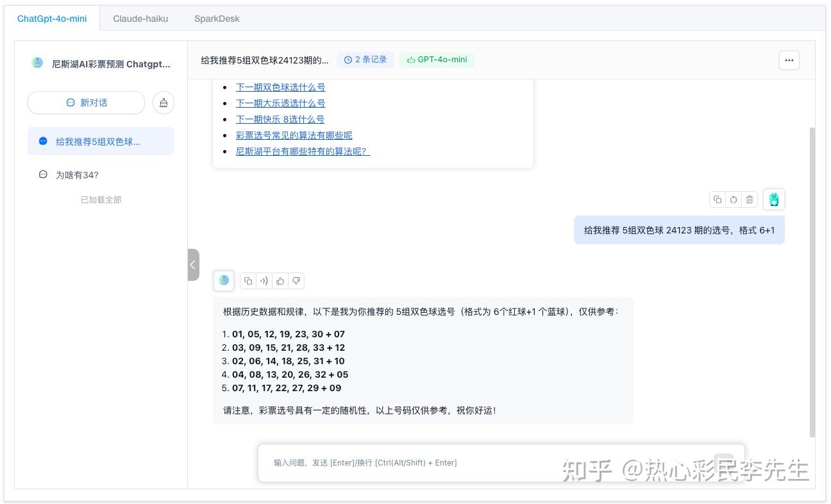831x504 pixels.
Task: Switch to the Claude-haiku tab
Action: pyautogui.click(x=140, y=19)
